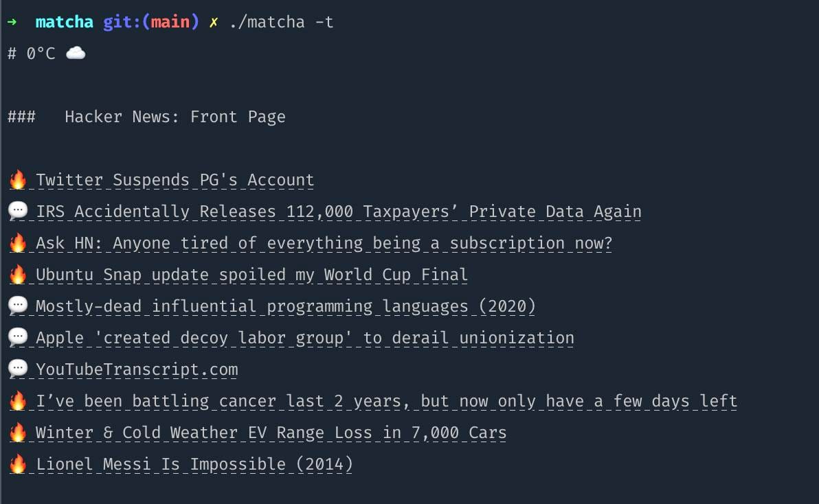The image size is (819, 504).
Task: Click the fire icon beside Lionel Messi headline
Action: pyautogui.click(x=18, y=465)
